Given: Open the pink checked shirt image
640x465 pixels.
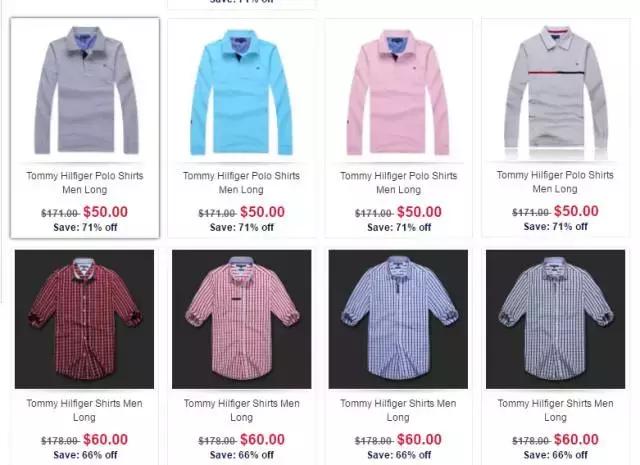Looking at the screenshot, I should tap(242, 319).
